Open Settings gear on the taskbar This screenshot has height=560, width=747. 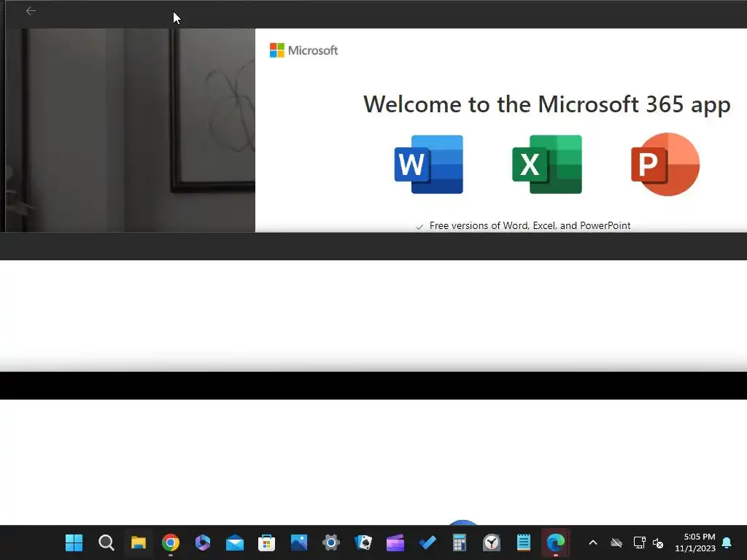pyautogui.click(x=331, y=542)
